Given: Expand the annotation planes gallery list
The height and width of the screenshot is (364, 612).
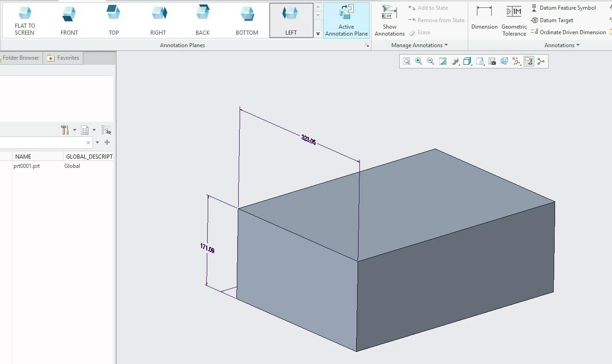Looking at the screenshot, I should point(318,34).
